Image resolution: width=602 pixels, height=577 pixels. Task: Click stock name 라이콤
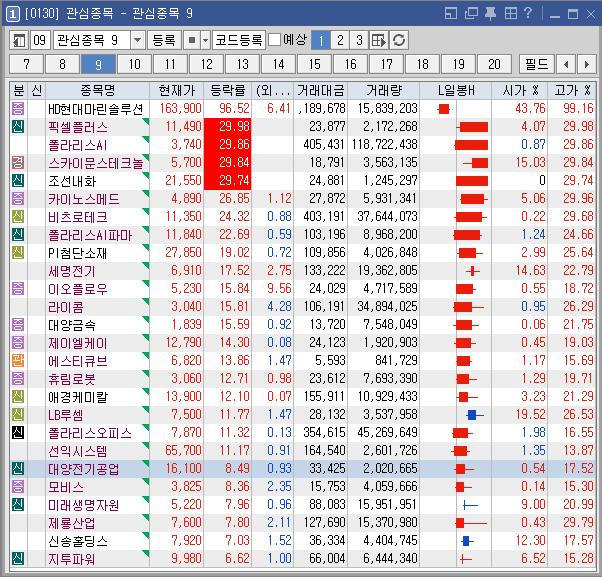[66, 307]
